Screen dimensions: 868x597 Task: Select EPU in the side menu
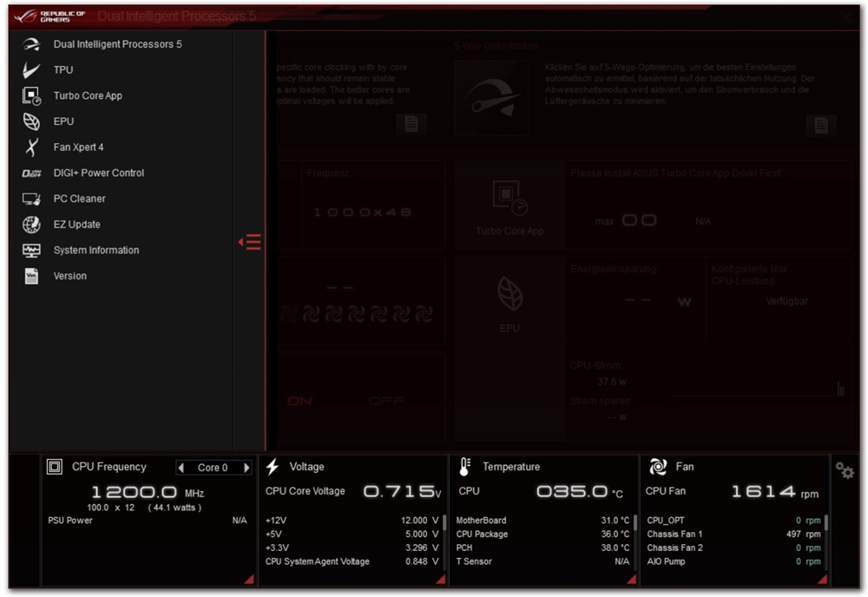63,121
